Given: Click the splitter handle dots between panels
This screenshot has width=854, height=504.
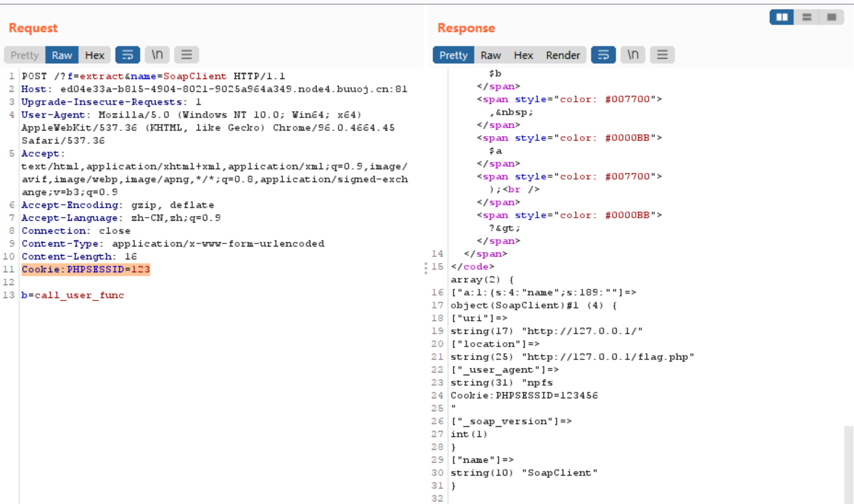Looking at the screenshot, I should [425, 267].
